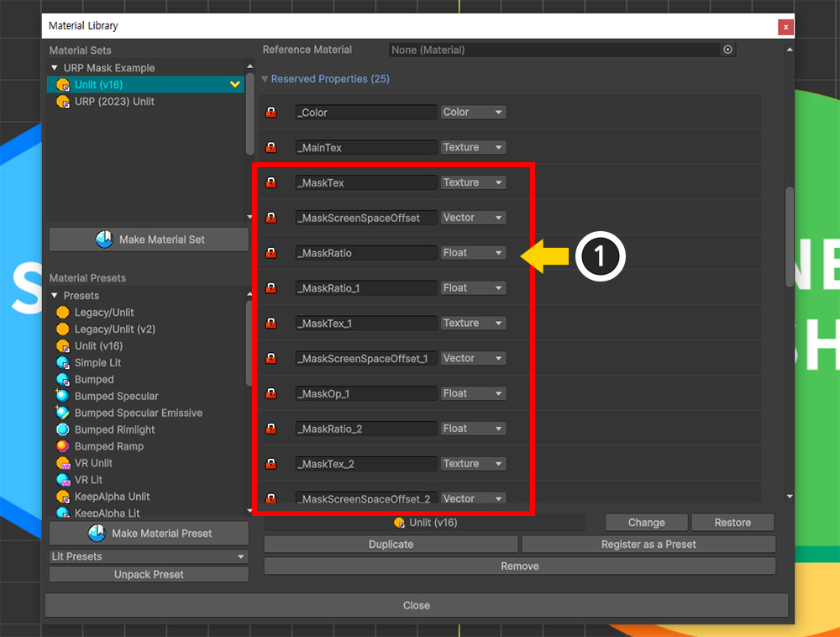Click the lock icon beside _MaskOp_1
Image resolution: width=840 pixels, height=637 pixels.
coord(271,394)
